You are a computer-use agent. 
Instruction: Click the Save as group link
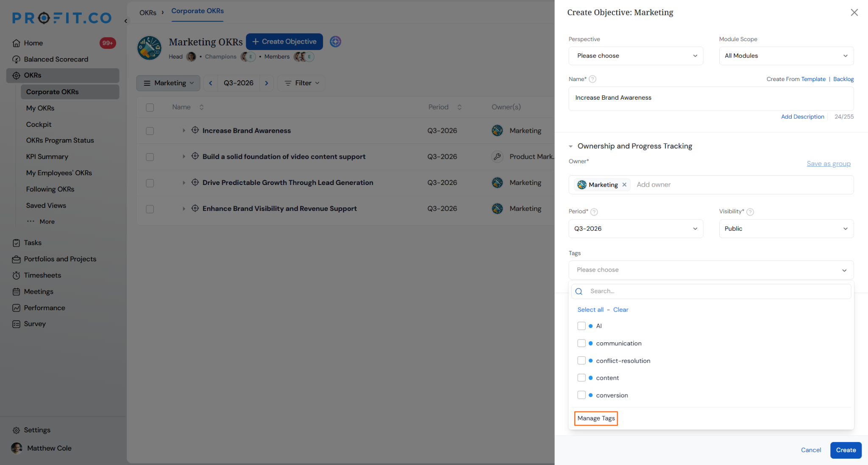tap(829, 164)
